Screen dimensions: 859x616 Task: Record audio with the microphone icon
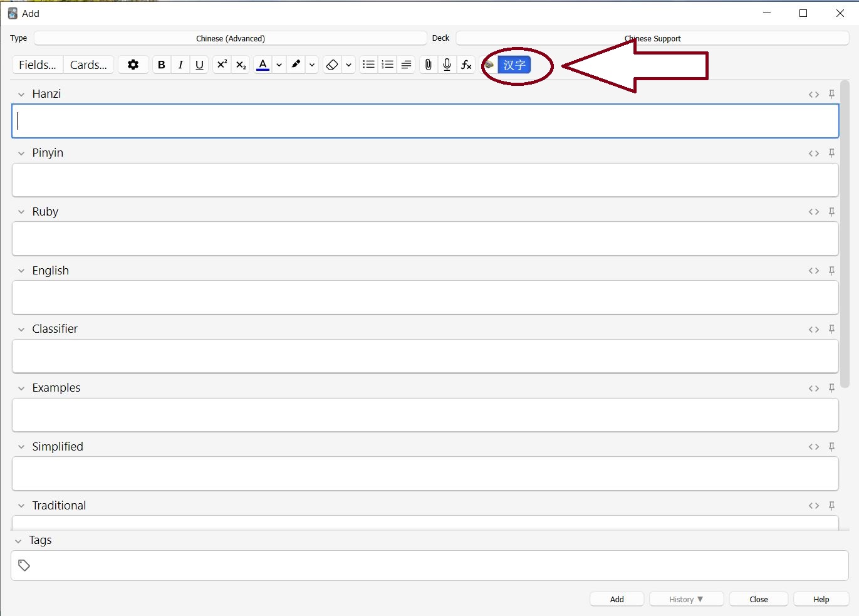(447, 65)
